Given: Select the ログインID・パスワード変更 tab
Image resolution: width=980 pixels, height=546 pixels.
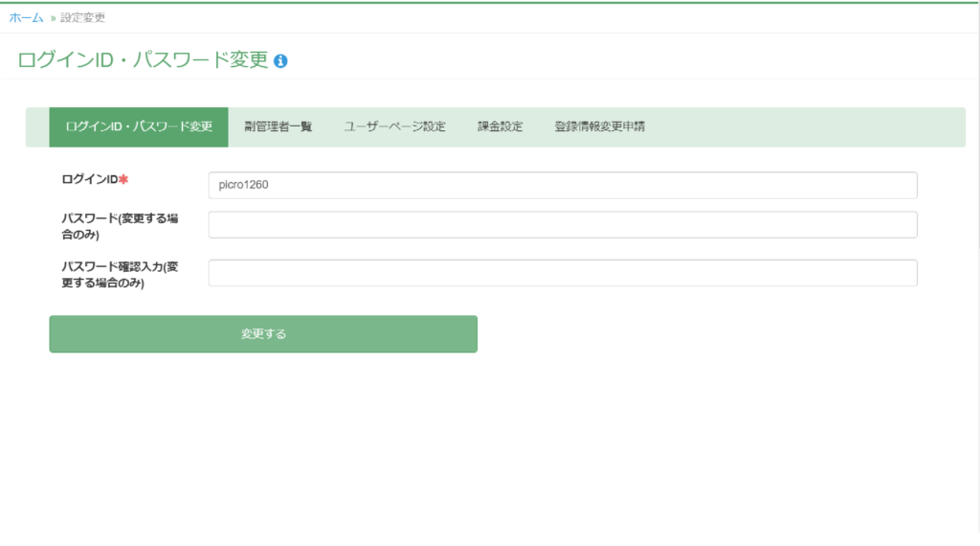Looking at the screenshot, I should pos(139,127).
